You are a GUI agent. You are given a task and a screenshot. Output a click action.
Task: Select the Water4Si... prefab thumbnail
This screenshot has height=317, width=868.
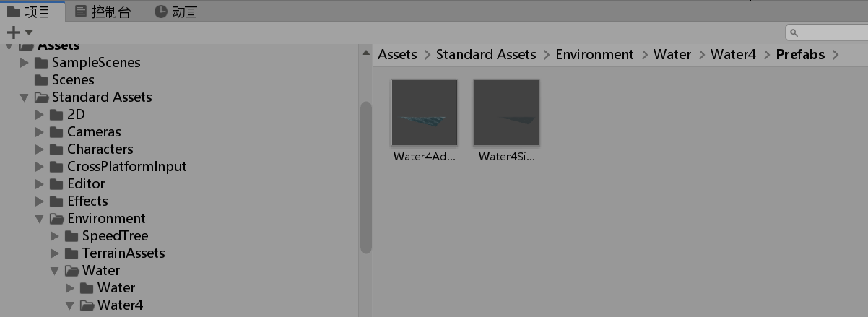(x=507, y=113)
